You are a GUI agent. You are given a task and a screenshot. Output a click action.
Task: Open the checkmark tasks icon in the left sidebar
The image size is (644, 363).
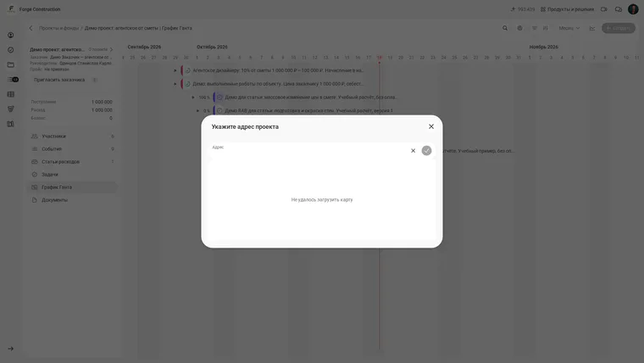coord(11,50)
